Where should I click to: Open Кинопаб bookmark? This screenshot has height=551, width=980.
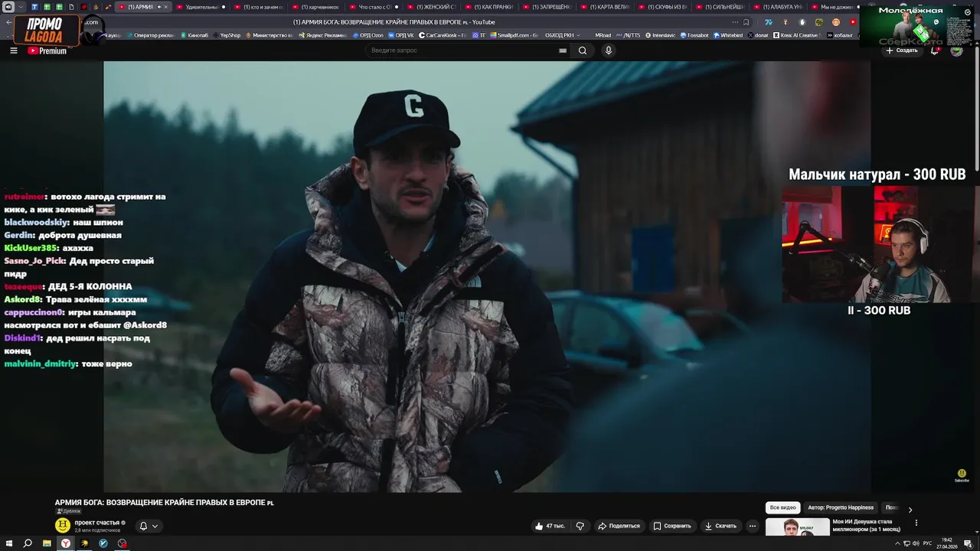194,35
